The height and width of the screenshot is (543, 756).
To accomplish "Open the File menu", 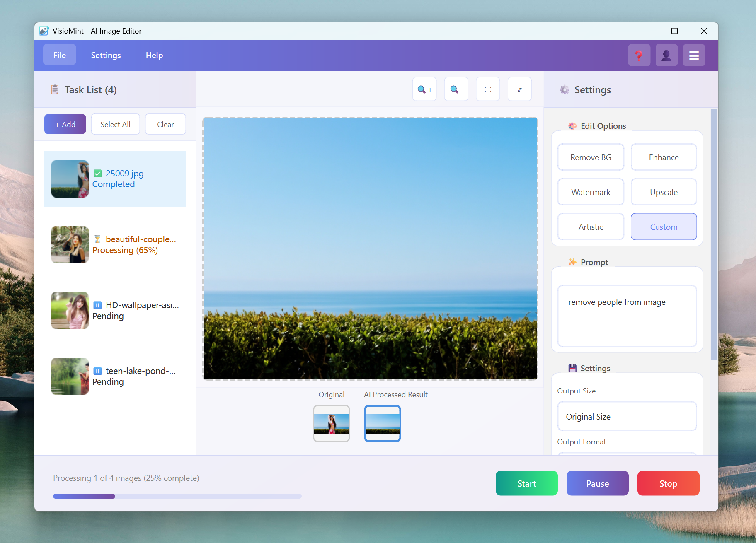I will 60,55.
